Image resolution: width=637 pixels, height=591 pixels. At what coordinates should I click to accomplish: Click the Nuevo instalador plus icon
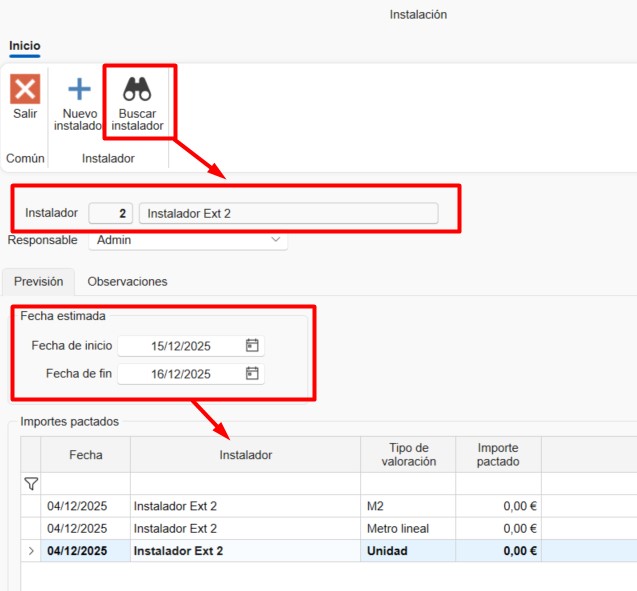click(79, 89)
